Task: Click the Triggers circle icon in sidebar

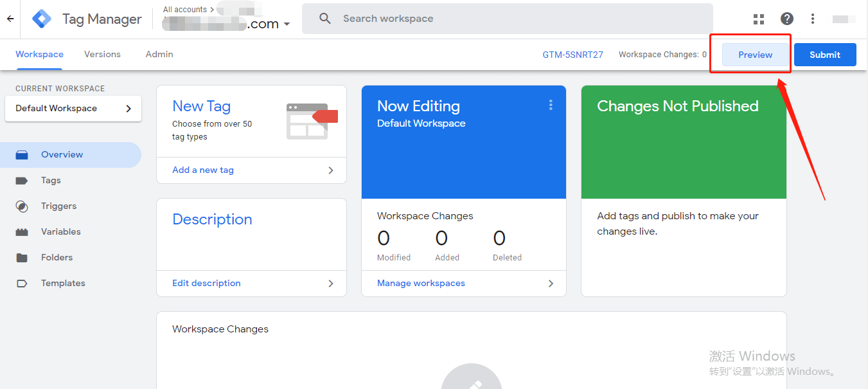Action: 22,206
